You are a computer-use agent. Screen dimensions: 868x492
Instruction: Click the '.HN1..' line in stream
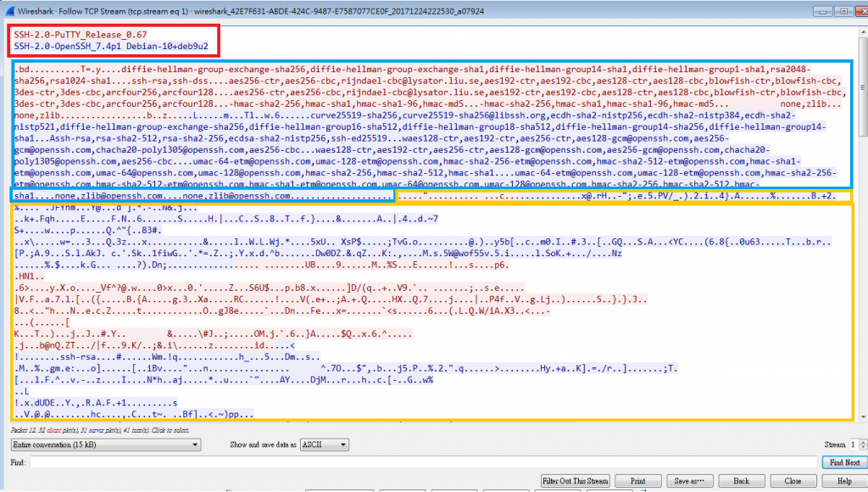point(30,276)
